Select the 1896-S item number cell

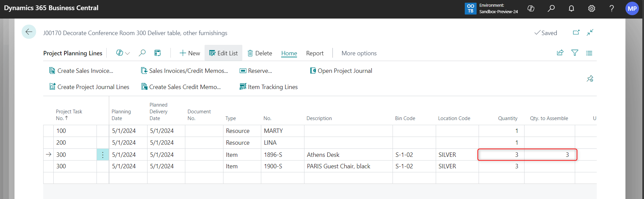[283, 155]
